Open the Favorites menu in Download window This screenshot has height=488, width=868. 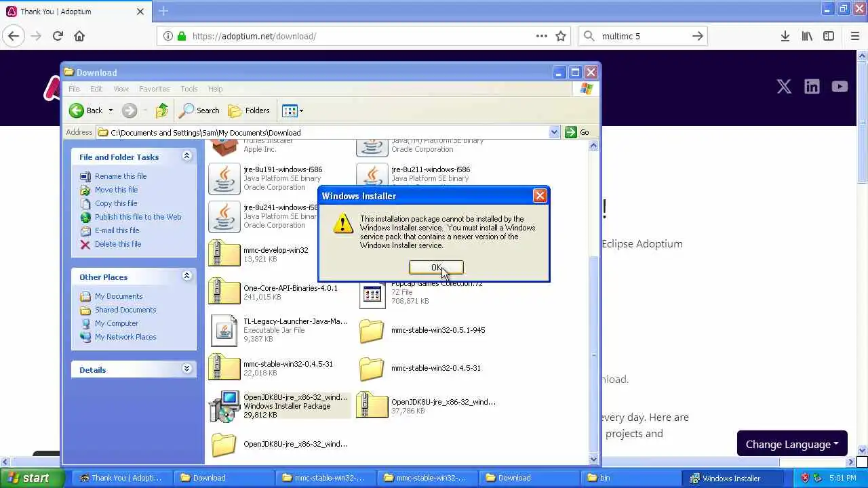point(155,89)
